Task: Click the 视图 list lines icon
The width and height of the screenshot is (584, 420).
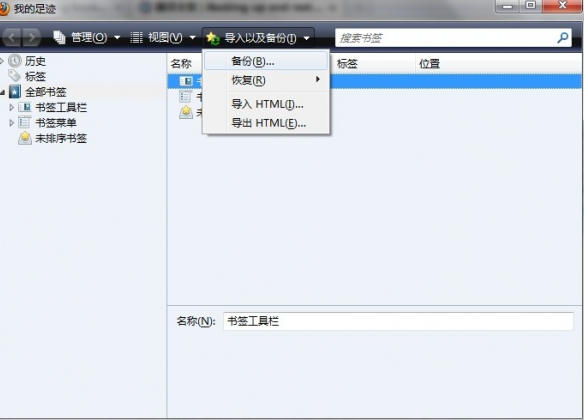Action: (x=136, y=37)
